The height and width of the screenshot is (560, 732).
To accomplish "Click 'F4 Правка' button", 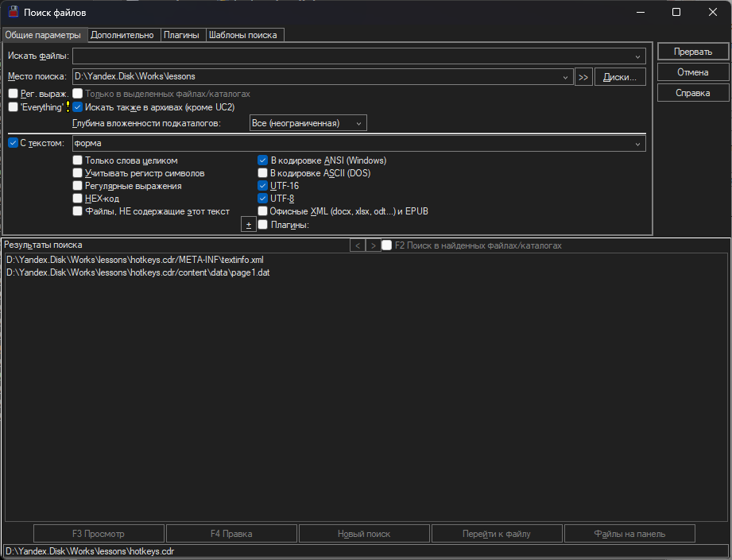I will coord(231,534).
